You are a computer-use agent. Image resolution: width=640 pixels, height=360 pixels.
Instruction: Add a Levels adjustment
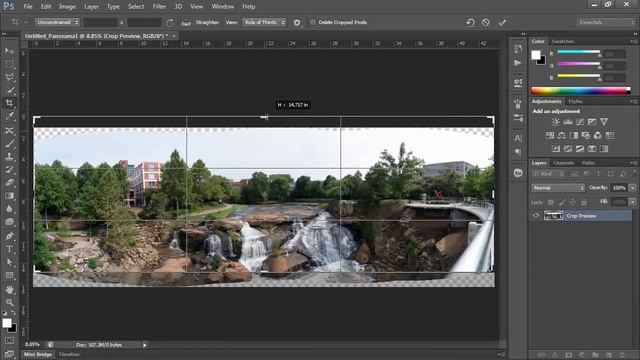click(x=568, y=122)
